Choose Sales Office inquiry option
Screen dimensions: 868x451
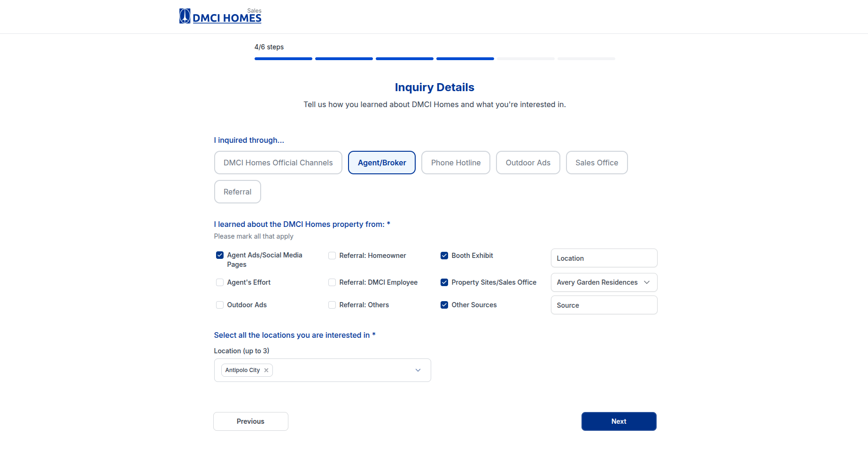pos(597,163)
